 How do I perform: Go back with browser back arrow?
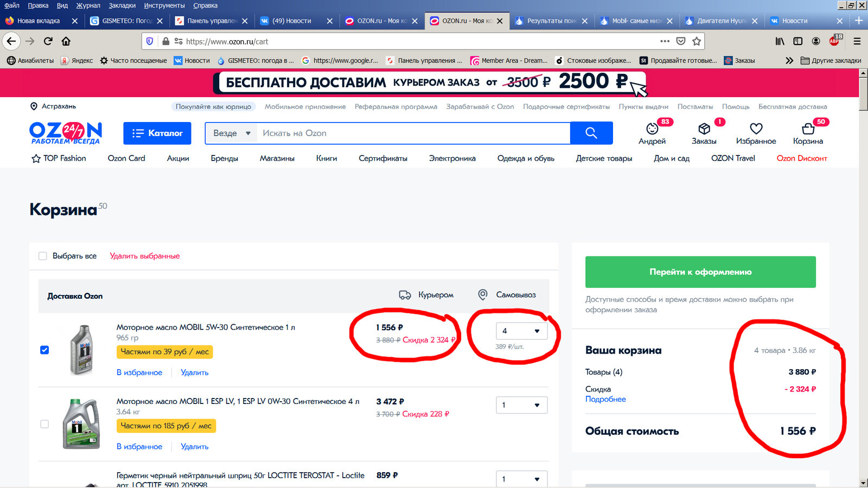(11, 41)
